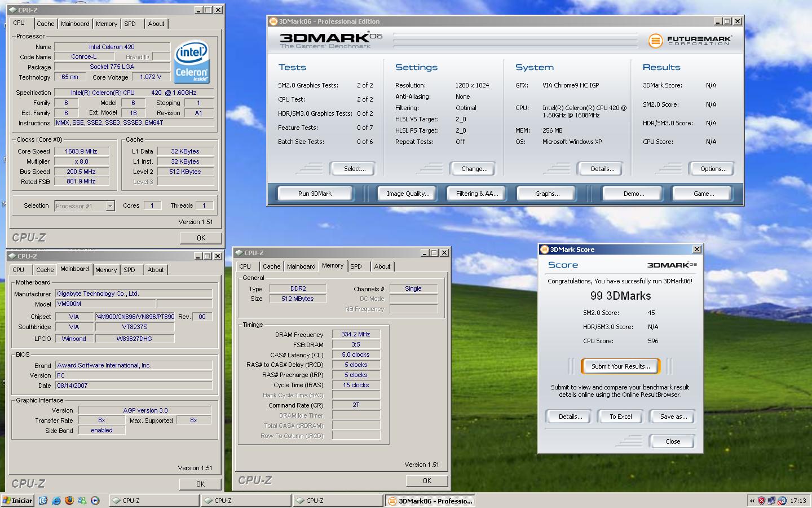Click OK in the top-left CPU-Z CPU window
Screen dimensions: 812x508
pyautogui.click(x=201, y=238)
